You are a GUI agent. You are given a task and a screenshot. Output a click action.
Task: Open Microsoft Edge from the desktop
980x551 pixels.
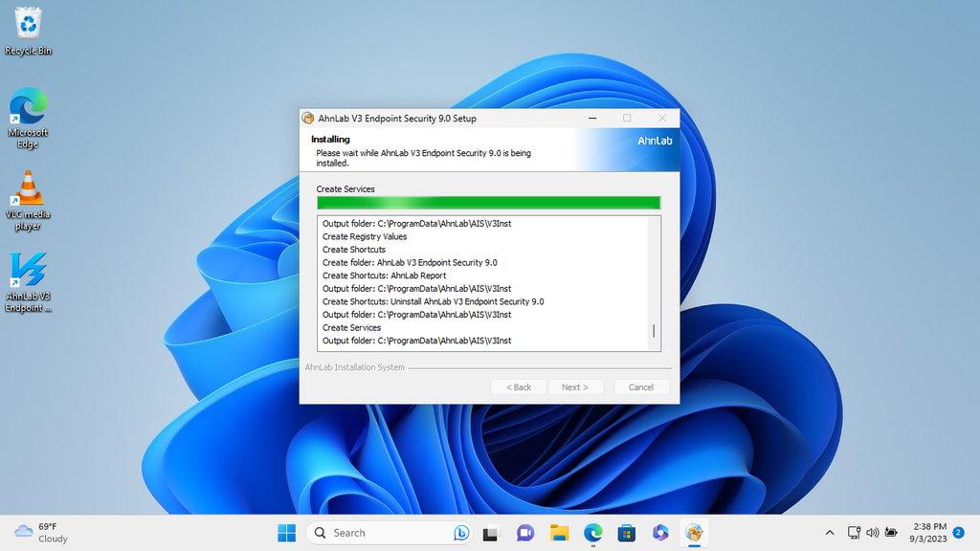(28, 113)
